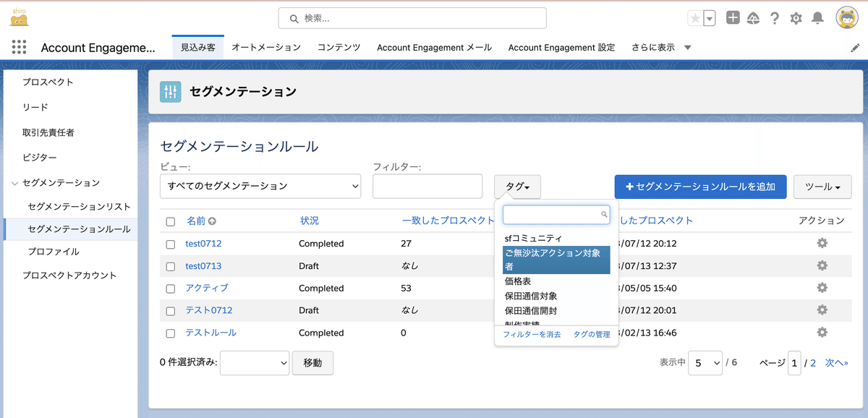Check the box for アクティブ row
The image size is (868, 418).
point(171,289)
